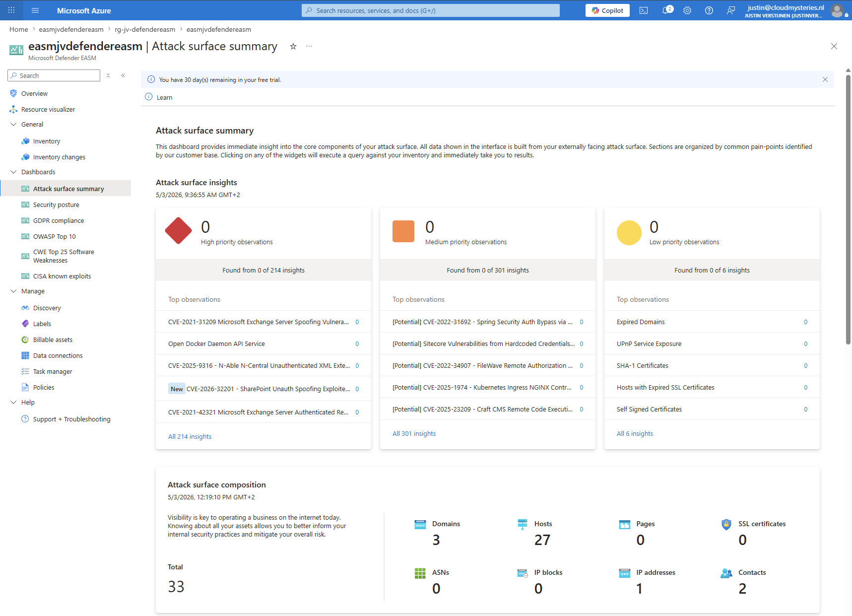Open the notifications bell icon
The image size is (852, 616).
(667, 10)
